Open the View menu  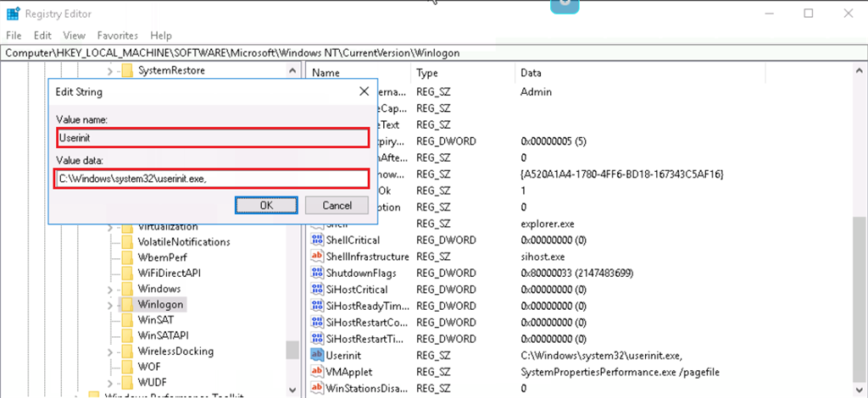pyautogui.click(x=75, y=36)
